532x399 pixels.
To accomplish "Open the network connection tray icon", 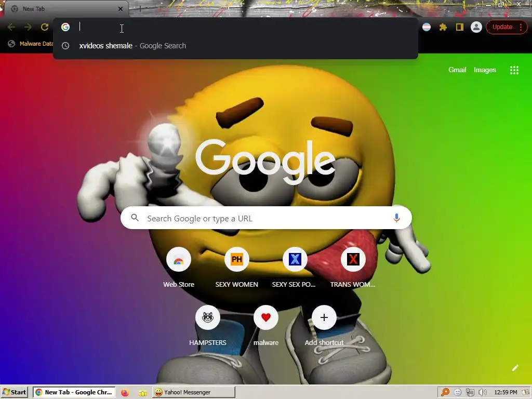I will pyautogui.click(x=470, y=393).
